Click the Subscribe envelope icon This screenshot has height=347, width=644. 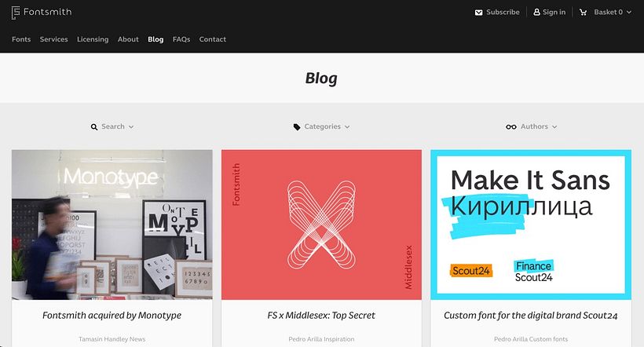pyautogui.click(x=478, y=13)
